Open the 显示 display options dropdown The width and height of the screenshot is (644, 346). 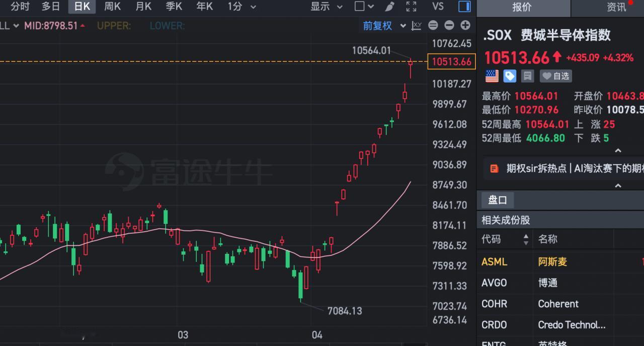coord(327,7)
